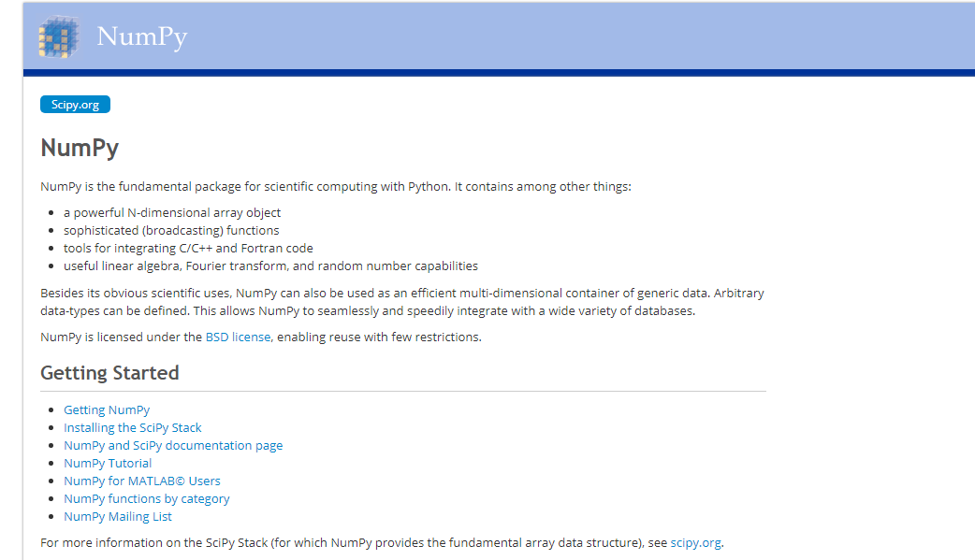This screenshot has width=975, height=560.
Task: Select NumPy functions by category link
Action: coord(147,498)
